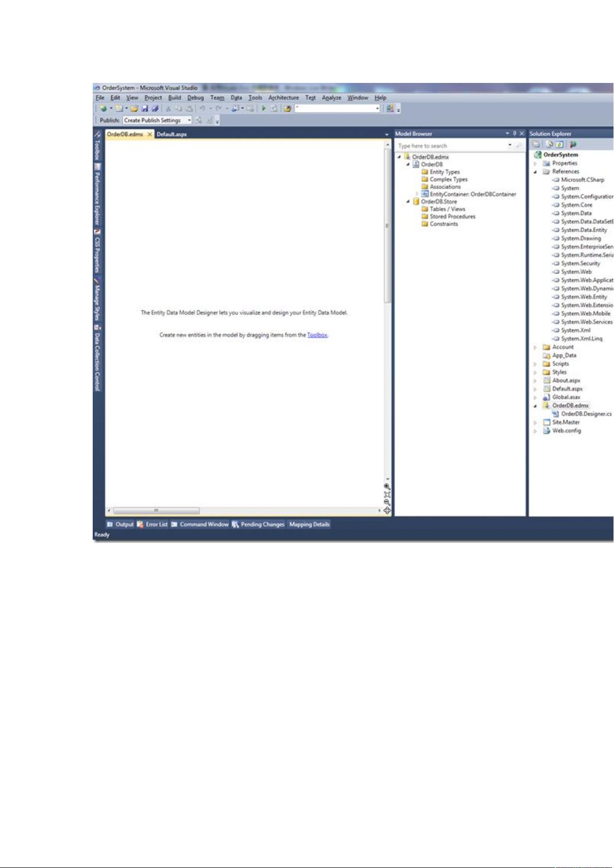614x868 pixels.
Task: Open the Debug menu
Action: pyautogui.click(x=195, y=97)
